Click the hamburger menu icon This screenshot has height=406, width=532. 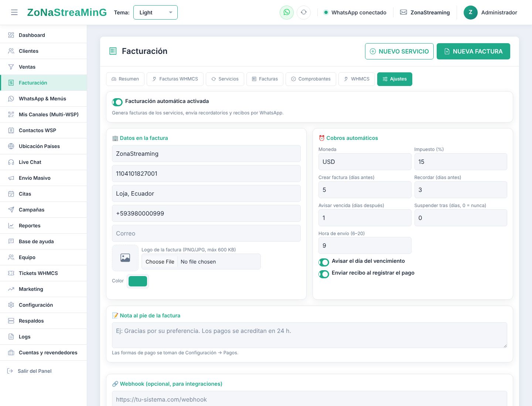[14, 13]
